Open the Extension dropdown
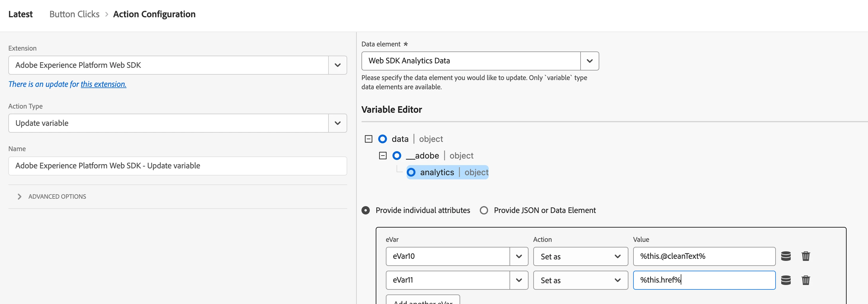 click(x=338, y=65)
